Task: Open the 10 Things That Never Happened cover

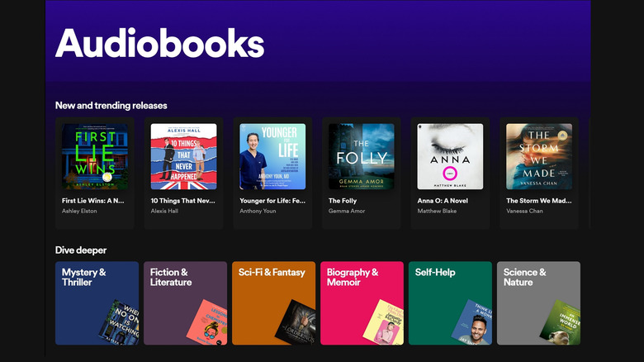Action: tap(183, 156)
